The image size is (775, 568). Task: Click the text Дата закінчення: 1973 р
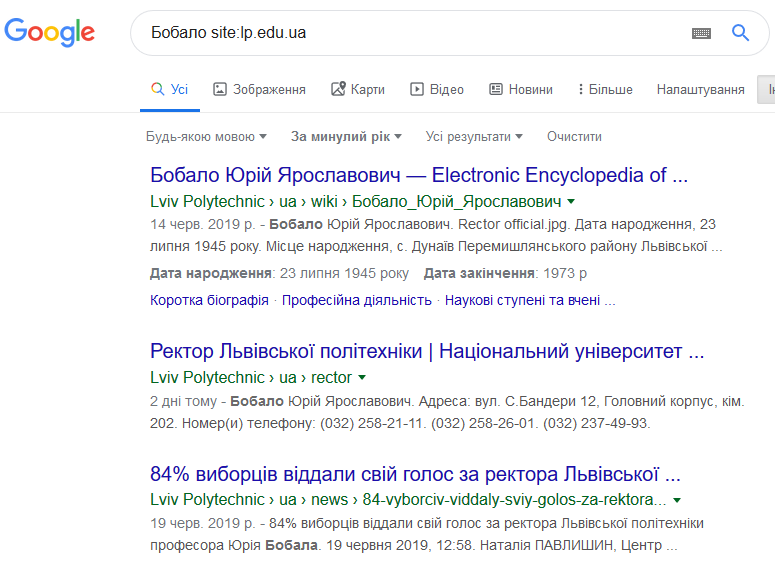[505, 273]
